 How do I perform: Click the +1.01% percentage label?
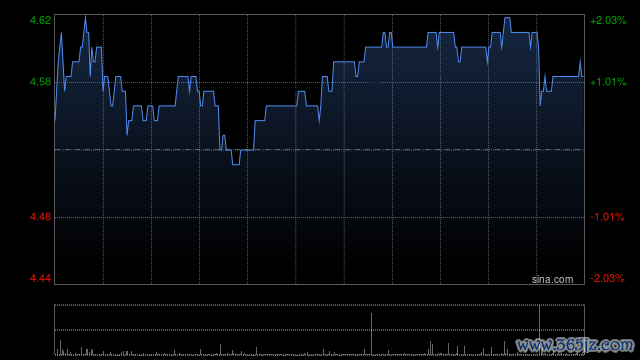[608, 82]
